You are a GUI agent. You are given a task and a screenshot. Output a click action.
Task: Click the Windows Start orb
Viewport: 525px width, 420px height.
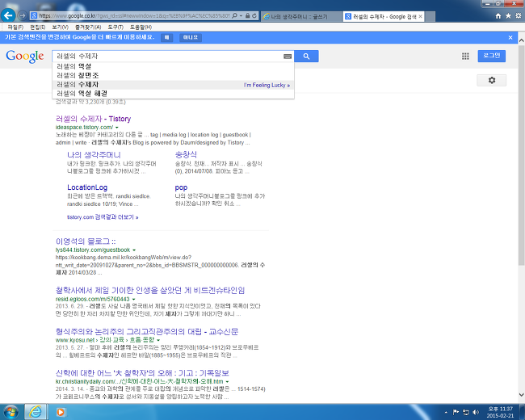coord(11,412)
